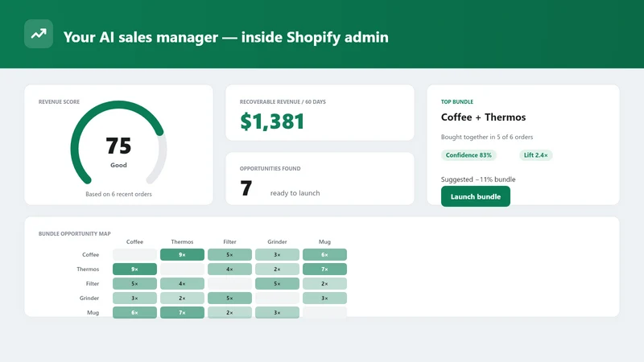The height and width of the screenshot is (362, 644).
Task: Click the 'Good' score rating text
Action: click(118, 165)
